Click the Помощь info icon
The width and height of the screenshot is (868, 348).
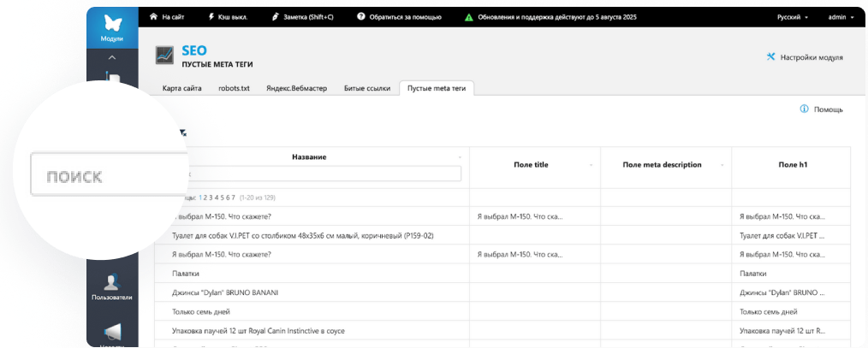pos(805,109)
